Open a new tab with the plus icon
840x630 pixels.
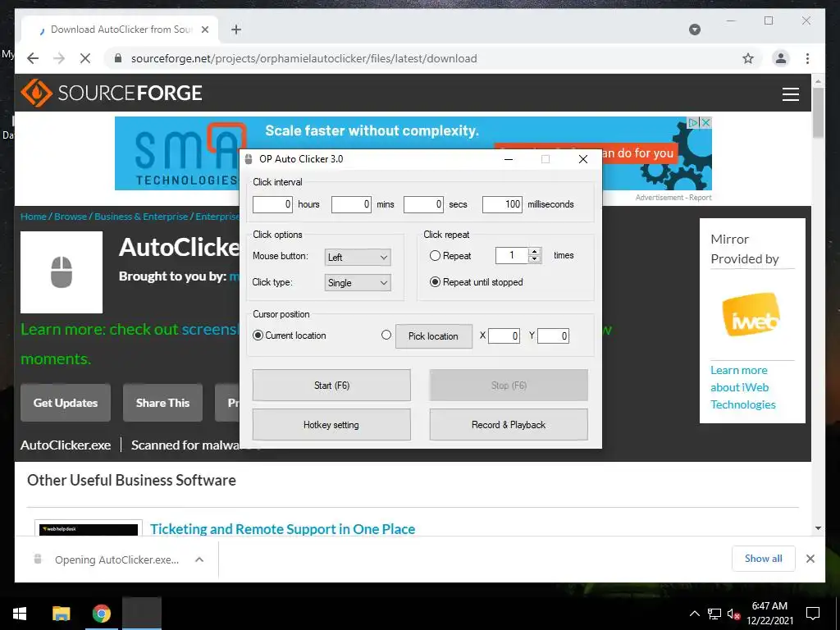pyautogui.click(x=236, y=30)
